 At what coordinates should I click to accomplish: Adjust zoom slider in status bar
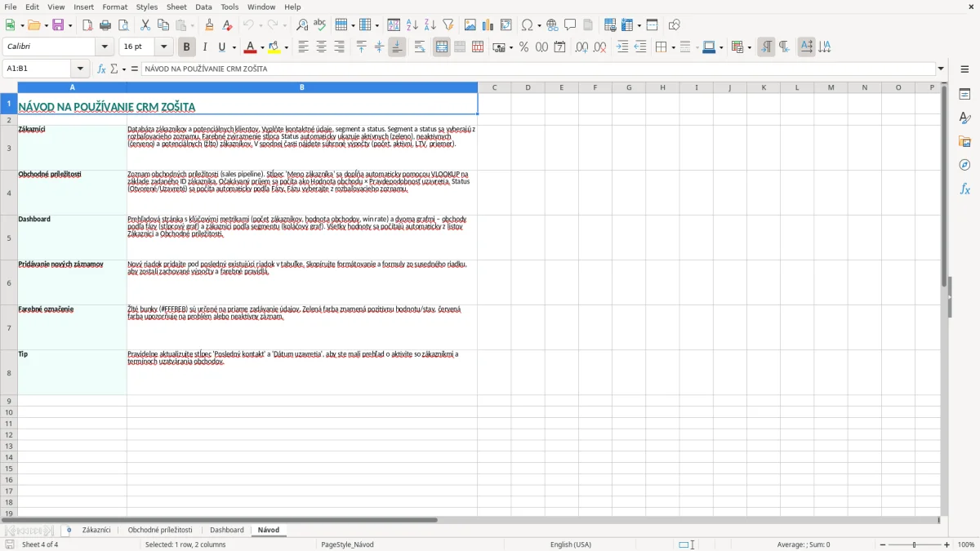tap(914, 544)
